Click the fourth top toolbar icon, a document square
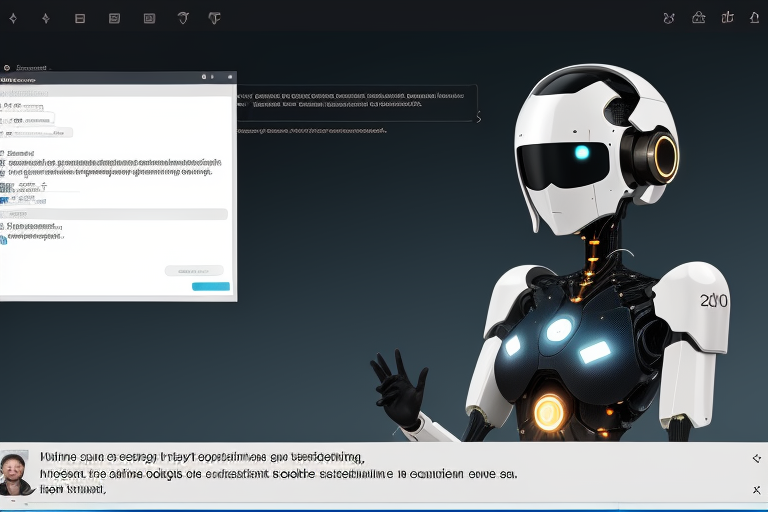This screenshot has height=512, width=768. coord(114,18)
